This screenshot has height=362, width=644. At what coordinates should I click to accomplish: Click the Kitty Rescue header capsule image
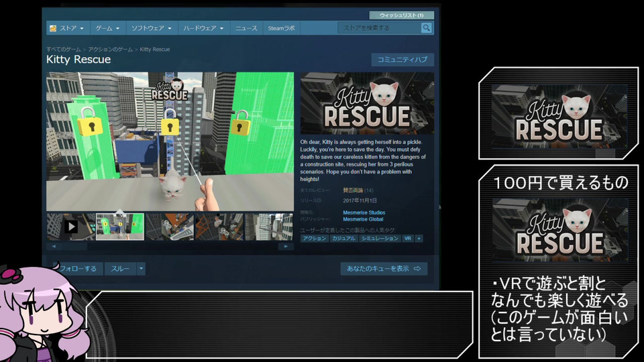tap(367, 103)
